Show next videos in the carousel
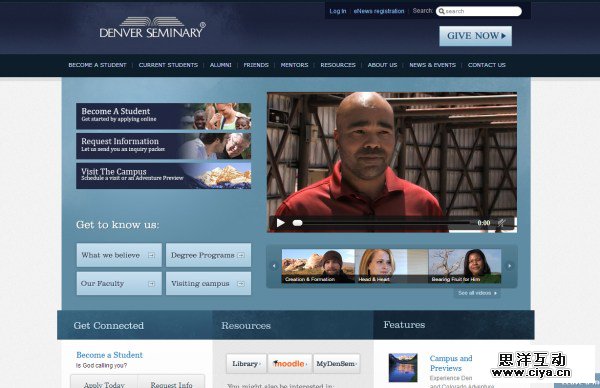The width and height of the screenshot is (600, 388). 509,266
